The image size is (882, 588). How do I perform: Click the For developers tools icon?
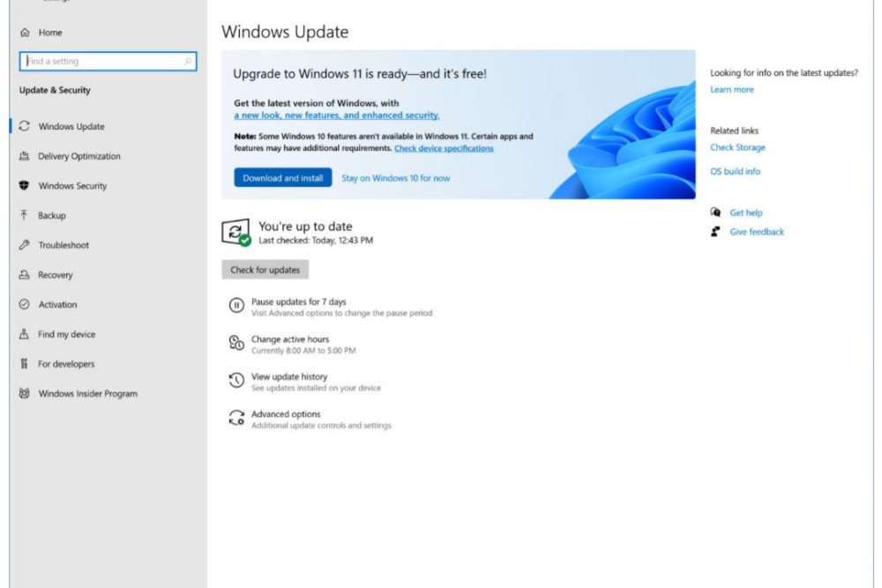click(x=24, y=364)
